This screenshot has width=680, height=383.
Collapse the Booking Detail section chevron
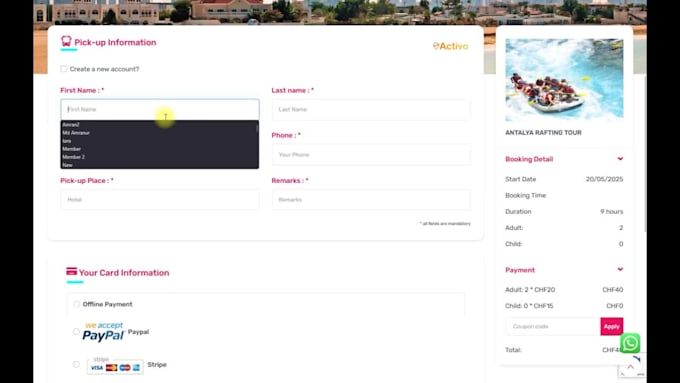pyautogui.click(x=620, y=159)
